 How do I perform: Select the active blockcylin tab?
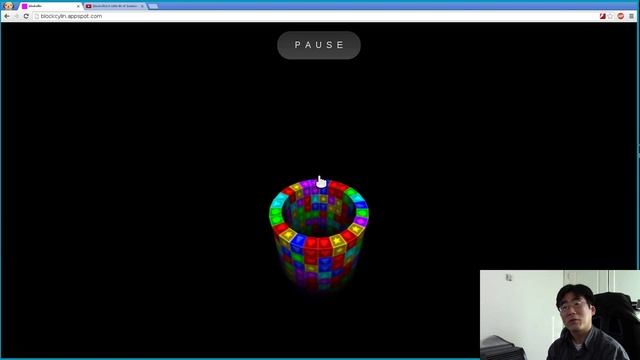click(50, 6)
